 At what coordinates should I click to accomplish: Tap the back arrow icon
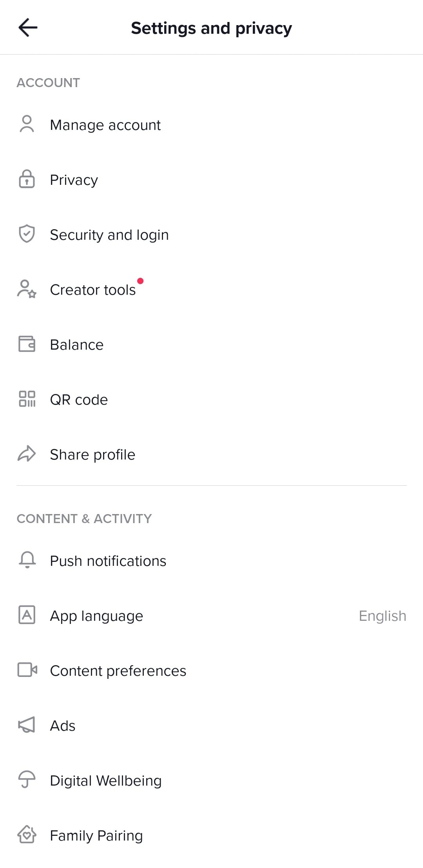pos(28,28)
